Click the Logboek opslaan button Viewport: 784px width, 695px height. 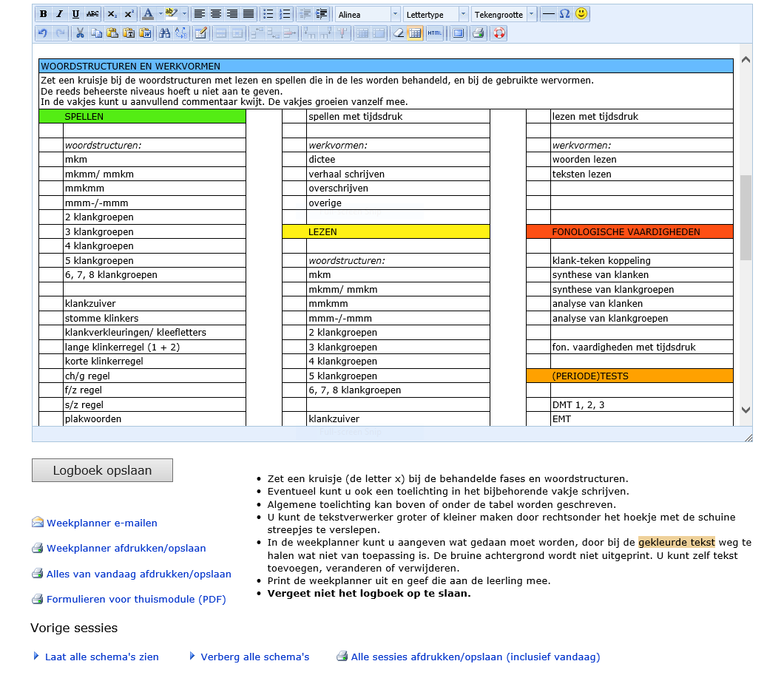[102, 470]
